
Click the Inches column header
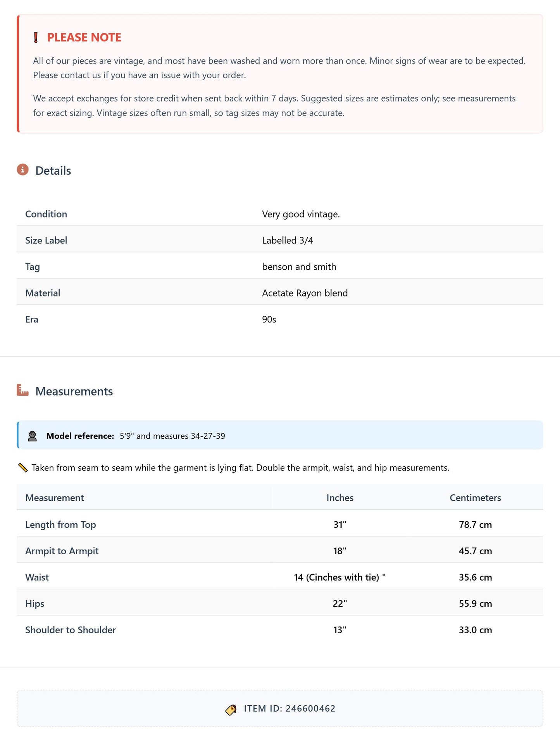(340, 498)
